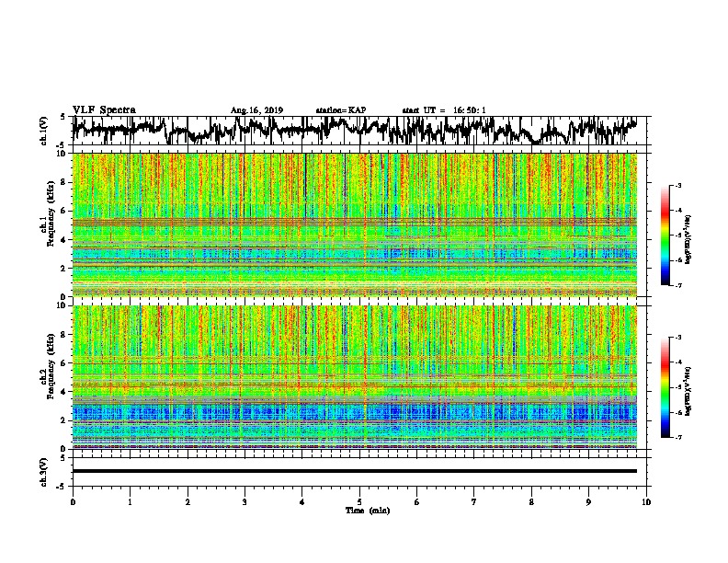Click the "-7" label below the ch.2 color bar
This screenshot has height=563, width=728.
coord(678,437)
